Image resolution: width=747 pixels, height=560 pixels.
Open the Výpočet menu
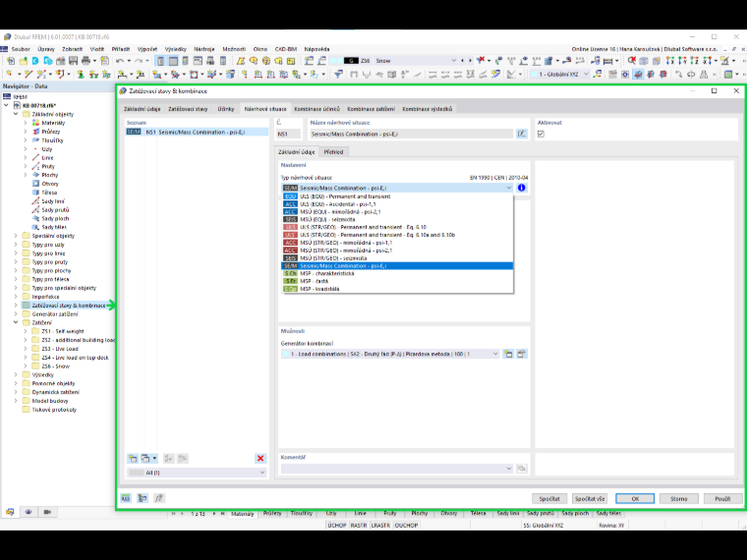[x=147, y=49]
